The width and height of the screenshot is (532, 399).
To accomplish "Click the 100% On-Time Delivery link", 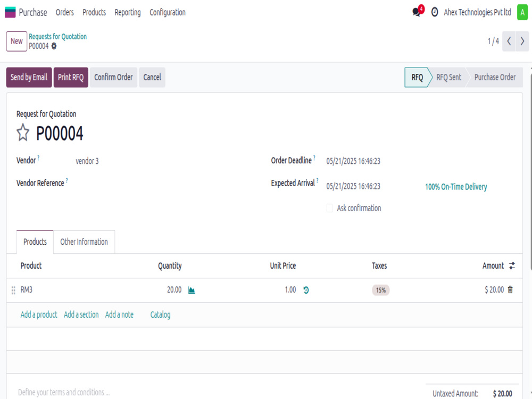I will (456, 187).
